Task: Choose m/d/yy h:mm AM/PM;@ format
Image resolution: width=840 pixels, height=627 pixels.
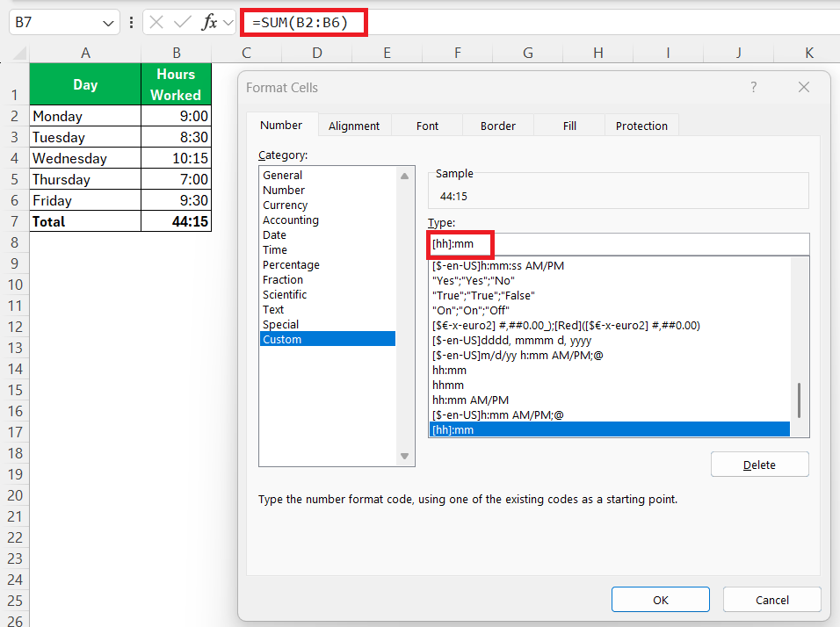Action: (x=610, y=356)
